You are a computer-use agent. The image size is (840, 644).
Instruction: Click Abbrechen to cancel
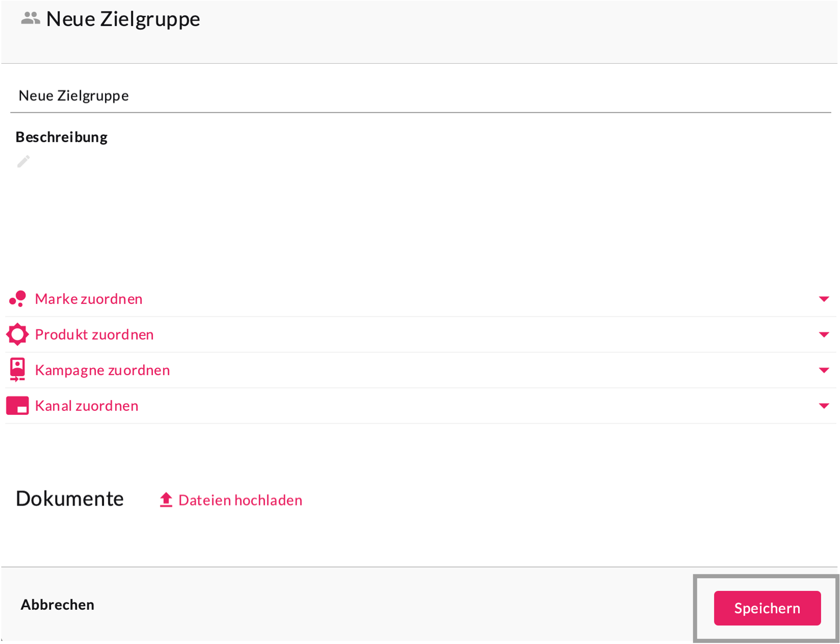click(x=58, y=605)
